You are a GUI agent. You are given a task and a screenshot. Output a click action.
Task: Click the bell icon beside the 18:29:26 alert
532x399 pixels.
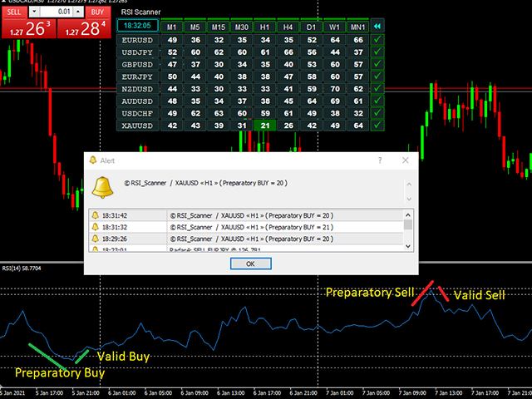95,239
